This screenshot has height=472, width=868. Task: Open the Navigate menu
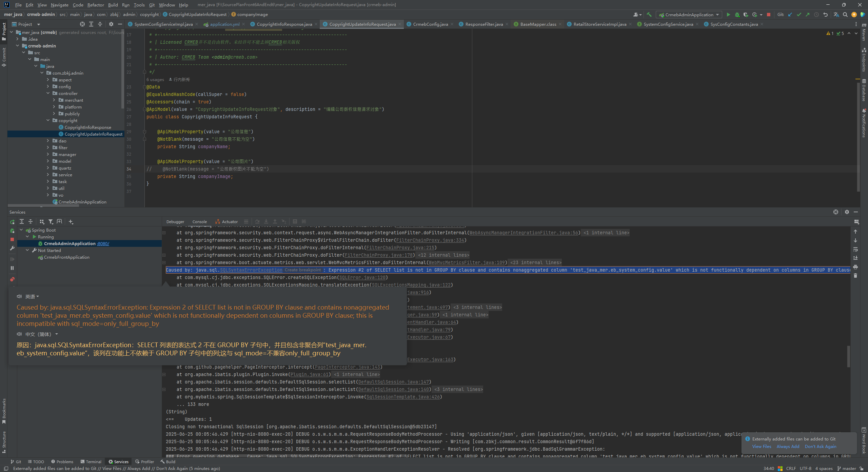click(x=60, y=5)
